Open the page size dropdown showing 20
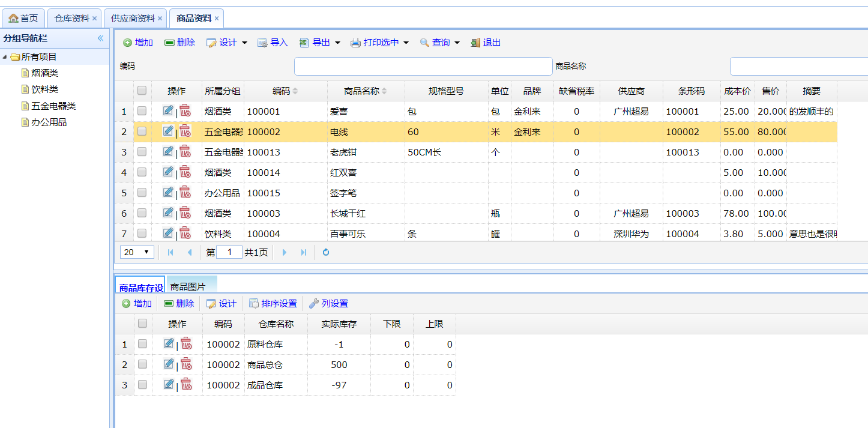This screenshot has width=868, height=428. [137, 252]
